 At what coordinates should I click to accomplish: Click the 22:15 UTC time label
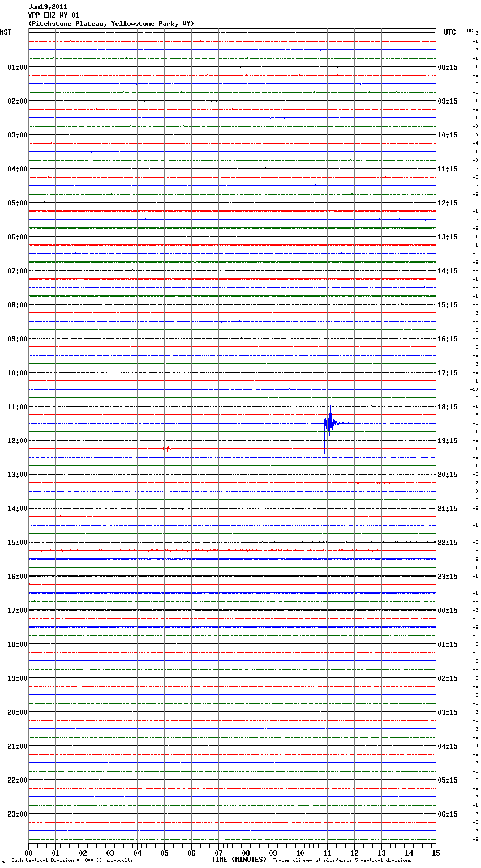[448, 543]
